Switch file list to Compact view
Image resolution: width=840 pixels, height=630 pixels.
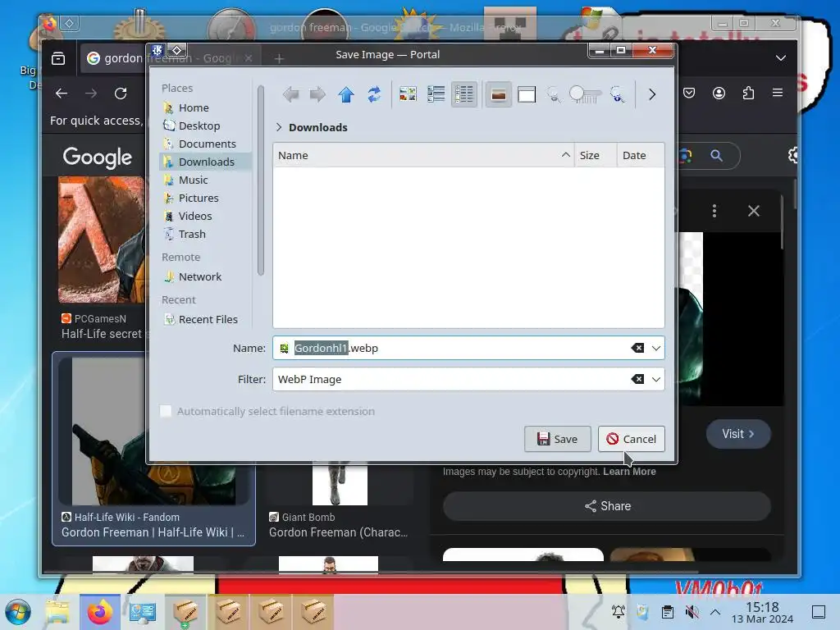coord(436,95)
